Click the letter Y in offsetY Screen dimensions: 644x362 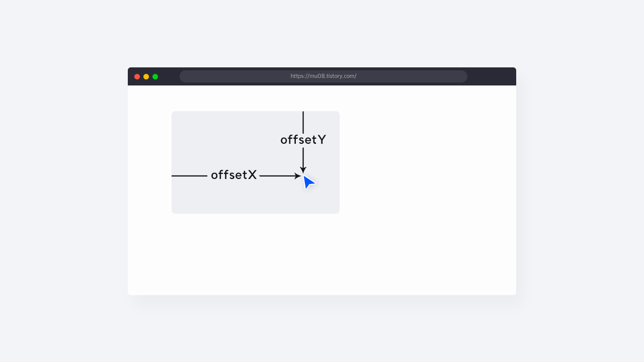(x=323, y=140)
